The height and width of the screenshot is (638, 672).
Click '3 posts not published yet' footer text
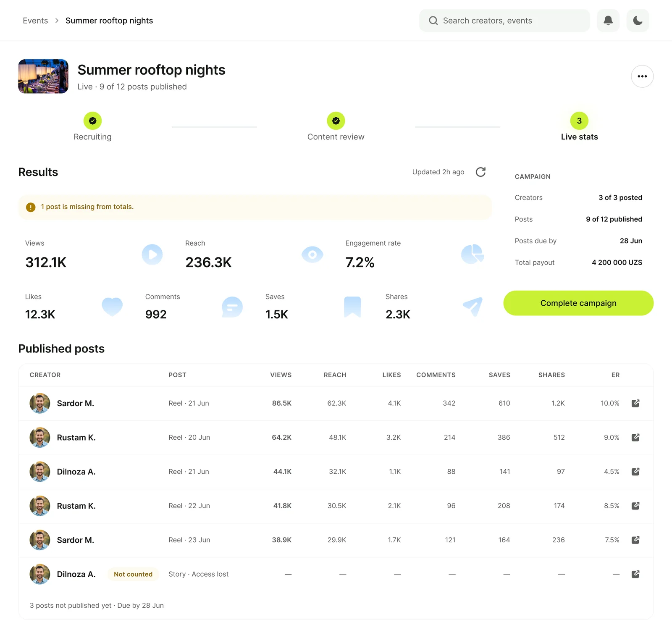[x=71, y=605]
